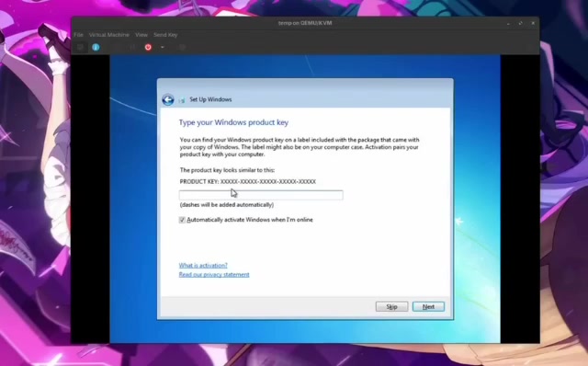Maximize the QEMU/KVM viewer window
588x366 pixels.
coord(521,23)
